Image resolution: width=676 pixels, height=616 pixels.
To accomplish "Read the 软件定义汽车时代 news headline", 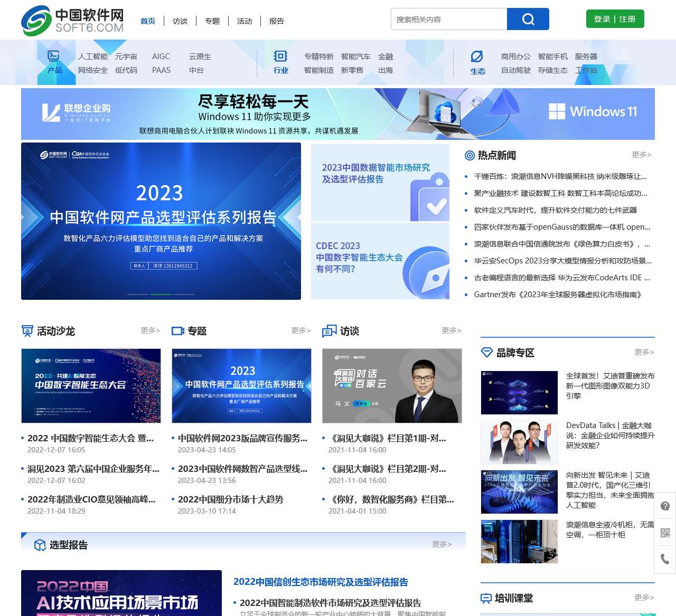I will [556, 210].
